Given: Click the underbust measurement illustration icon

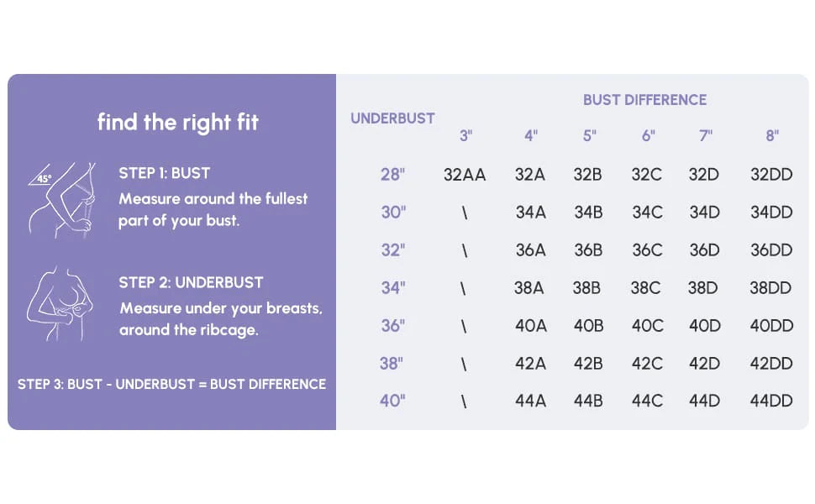Looking at the screenshot, I should pyautogui.click(x=60, y=304).
